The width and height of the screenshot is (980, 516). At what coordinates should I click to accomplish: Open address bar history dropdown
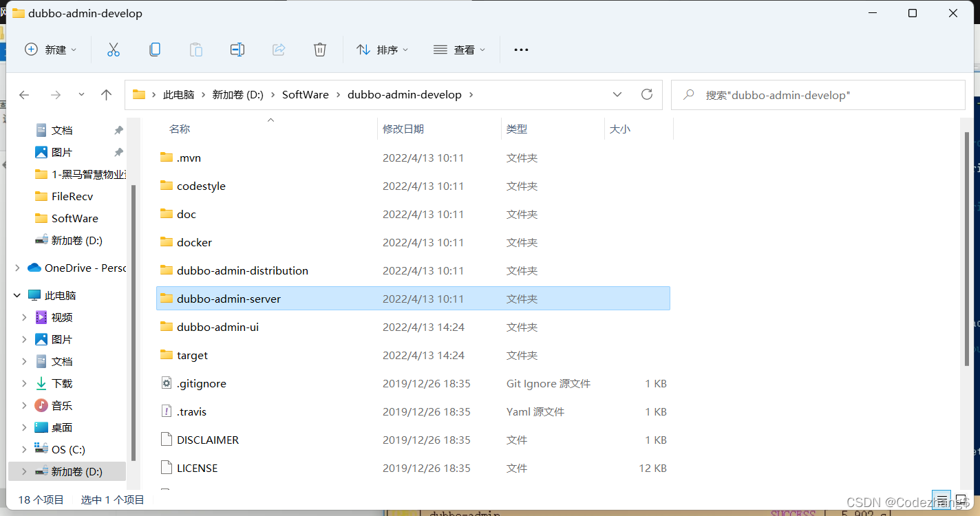[617, 94]
